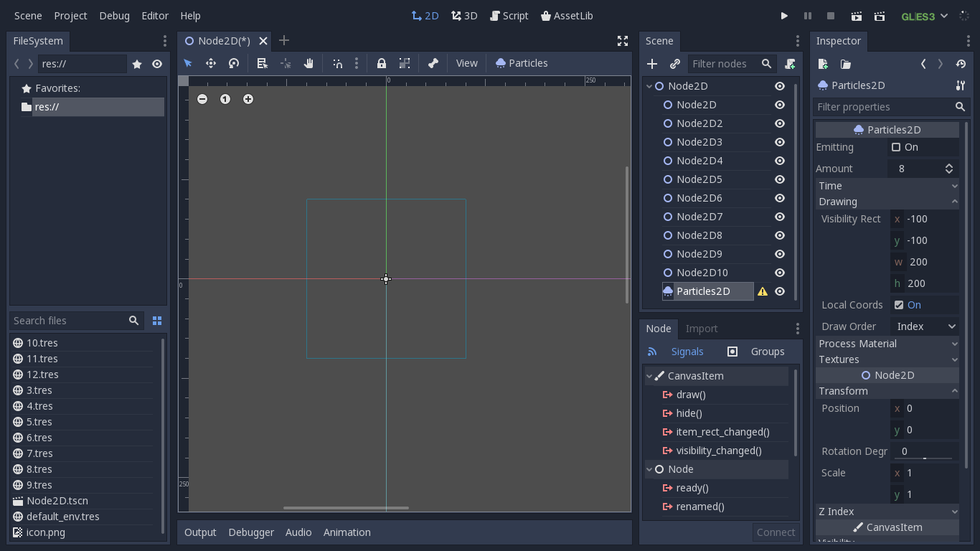
Task: Switch to the Groups tab
Action: click(768, 352)
